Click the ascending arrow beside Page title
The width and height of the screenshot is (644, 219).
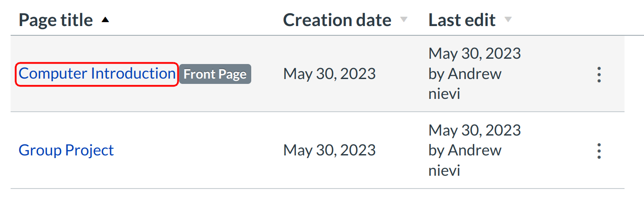coord(105,20)
